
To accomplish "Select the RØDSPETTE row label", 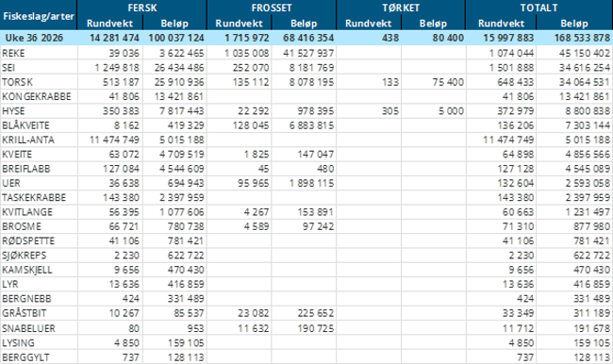I will click(x=28, y=240).
